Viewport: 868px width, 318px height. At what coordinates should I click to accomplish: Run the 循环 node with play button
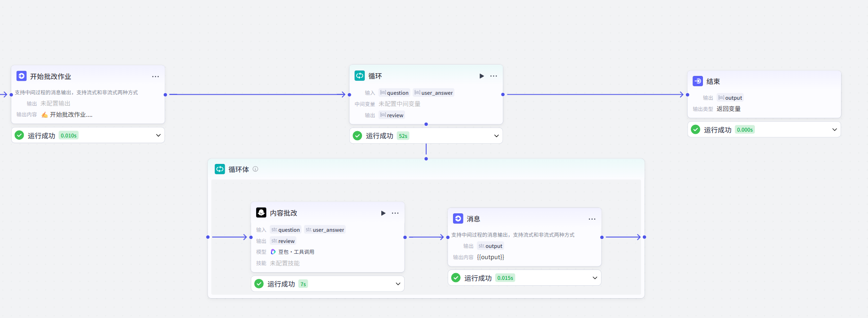(x=481, y=76)
